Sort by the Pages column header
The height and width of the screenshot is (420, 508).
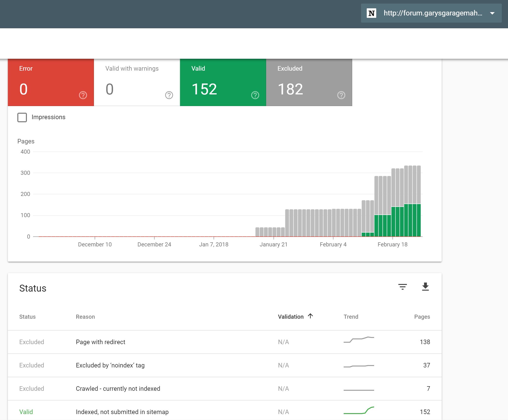pyautogui.click(x=422, y=317)
